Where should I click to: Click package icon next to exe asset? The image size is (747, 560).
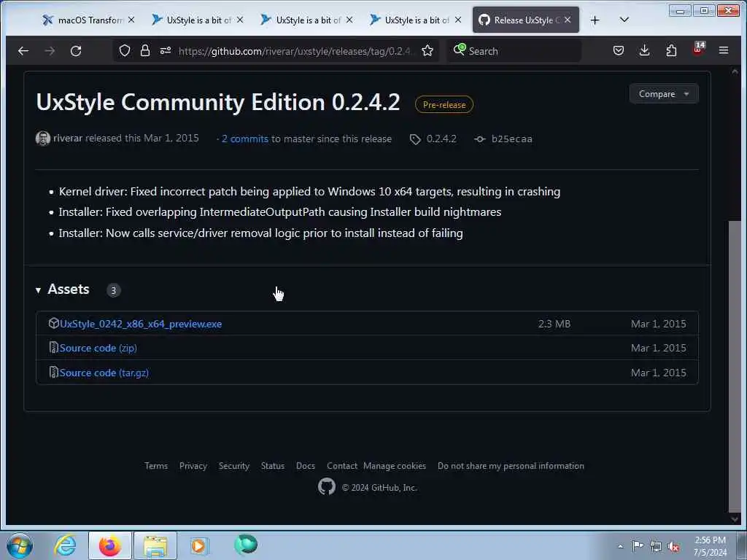[54, 323]
